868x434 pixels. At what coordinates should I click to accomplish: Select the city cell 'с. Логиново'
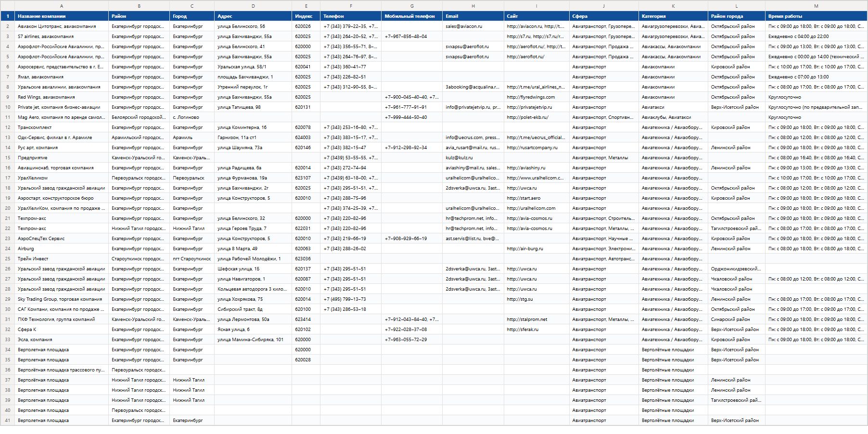(x=192, y=117)
